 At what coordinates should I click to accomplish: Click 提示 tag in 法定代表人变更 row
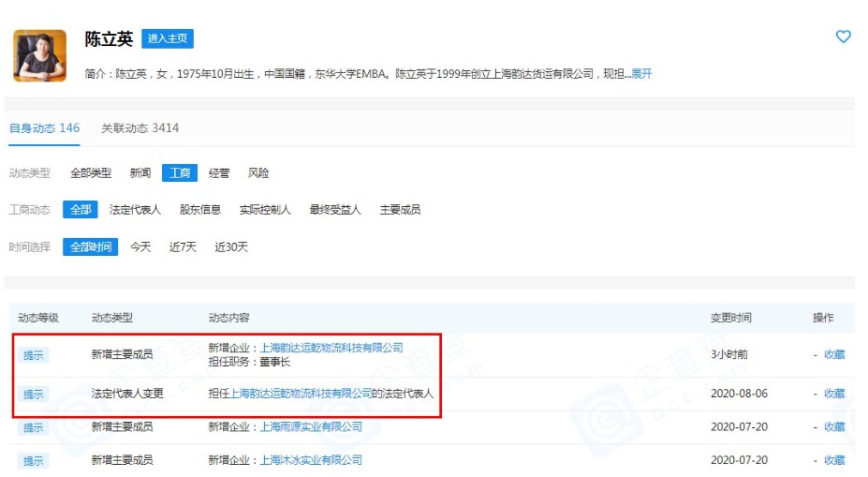coord(33,395)
